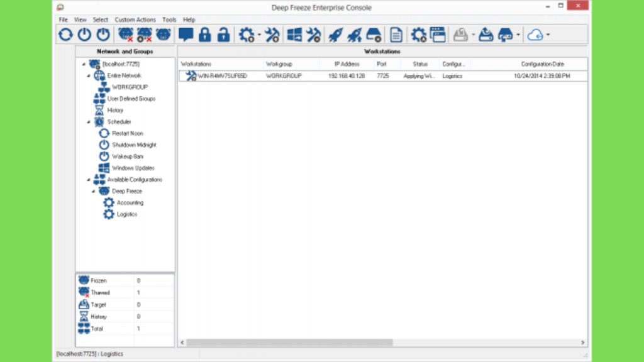Select the Restart Noon scheduled task
Image resolution: width=644 pixels, height=362 pixels.
coord(127,133)
